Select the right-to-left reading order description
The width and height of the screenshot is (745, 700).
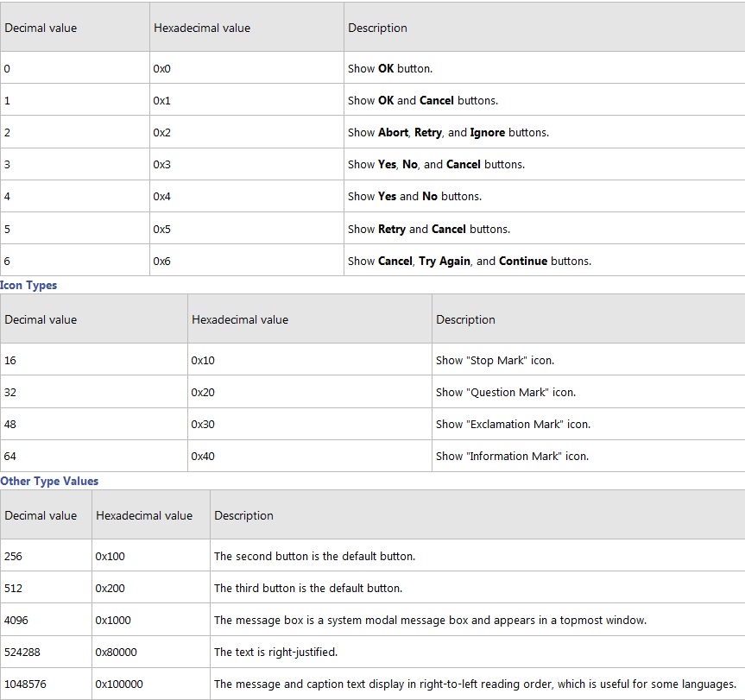tap(475, 684)
